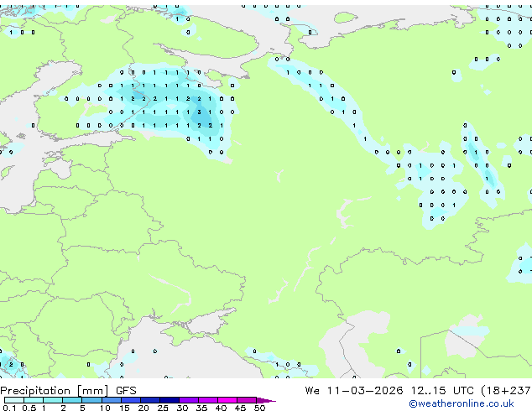Click the 0.5–1 mm legend color swatch
Image resolution: width=532 pixels, height=411 pixels.
point(34,400)
